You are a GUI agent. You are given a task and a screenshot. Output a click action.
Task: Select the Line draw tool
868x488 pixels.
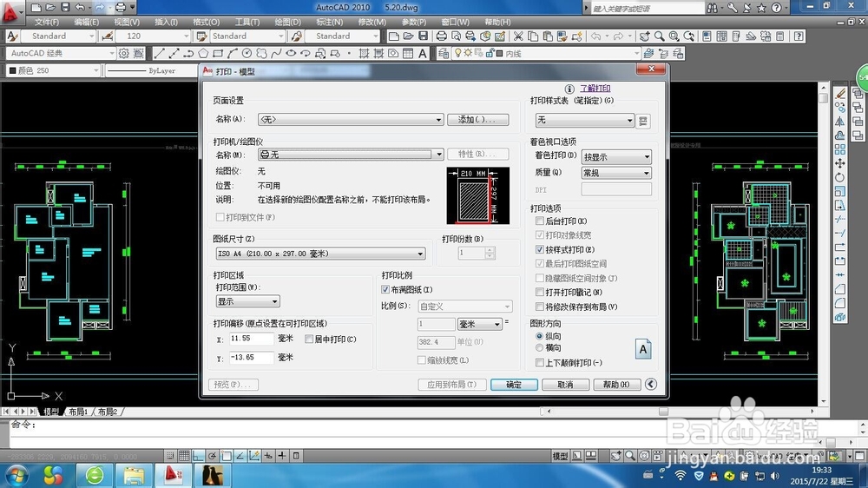pyautogui.click(x=160, y=53)
